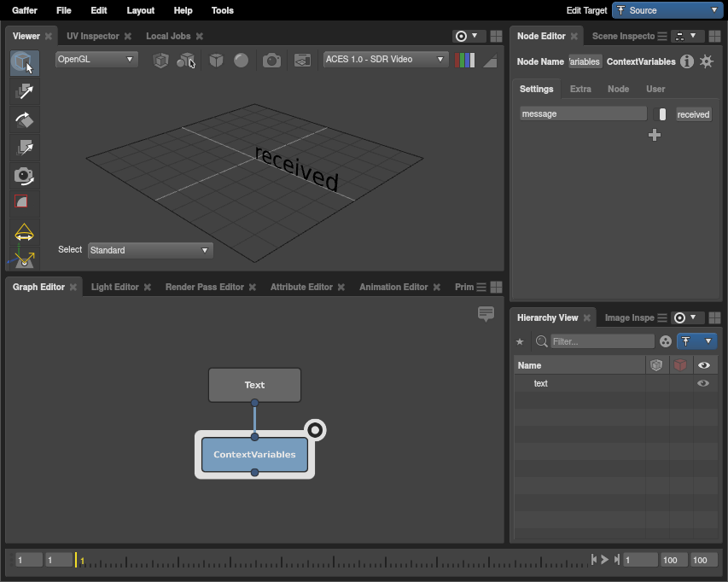Click the viewer snapshot camera icon

(x=271, y=61)
